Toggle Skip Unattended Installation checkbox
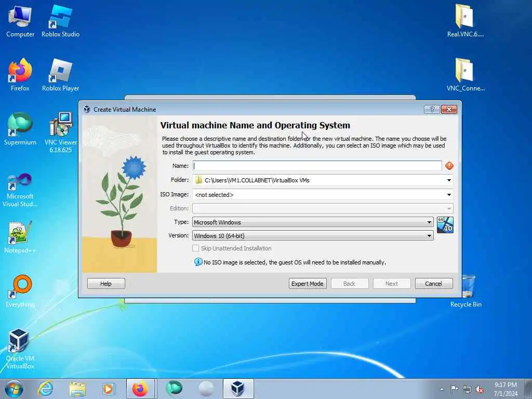 tap(195, 248)
